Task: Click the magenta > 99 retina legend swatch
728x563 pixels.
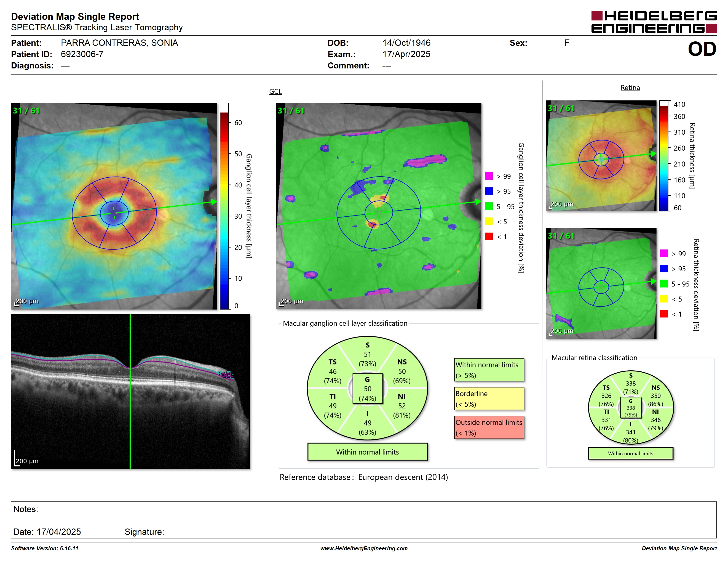Action: (x=664, y=253)
